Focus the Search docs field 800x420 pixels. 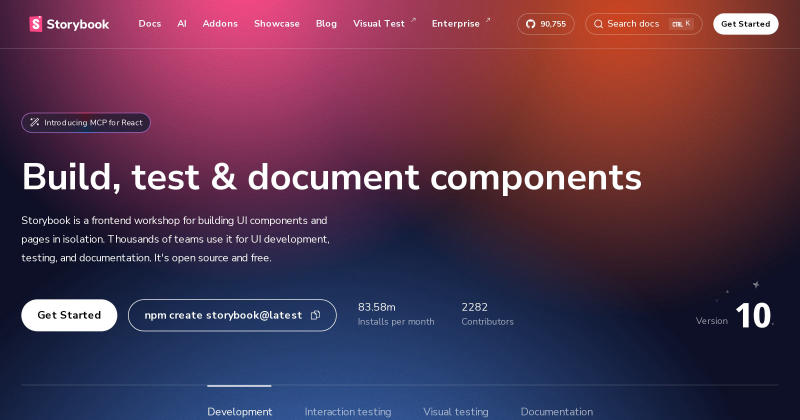click(x=643, y=24)
